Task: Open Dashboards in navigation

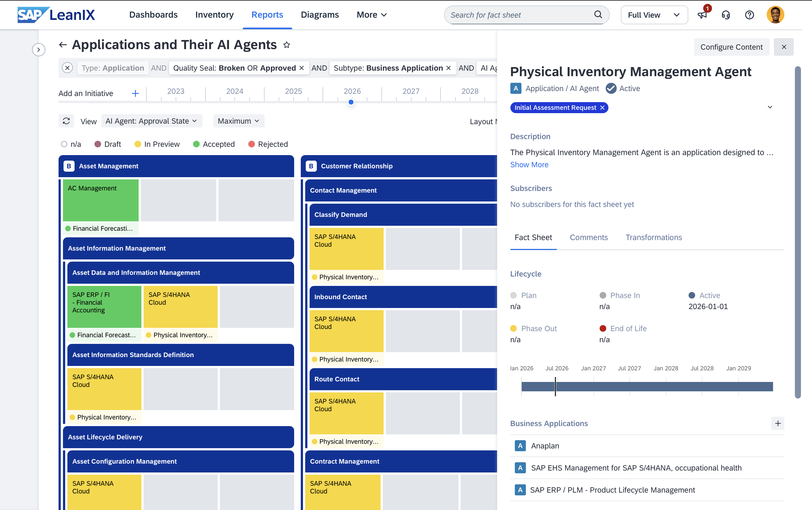Action: point(153,15)
